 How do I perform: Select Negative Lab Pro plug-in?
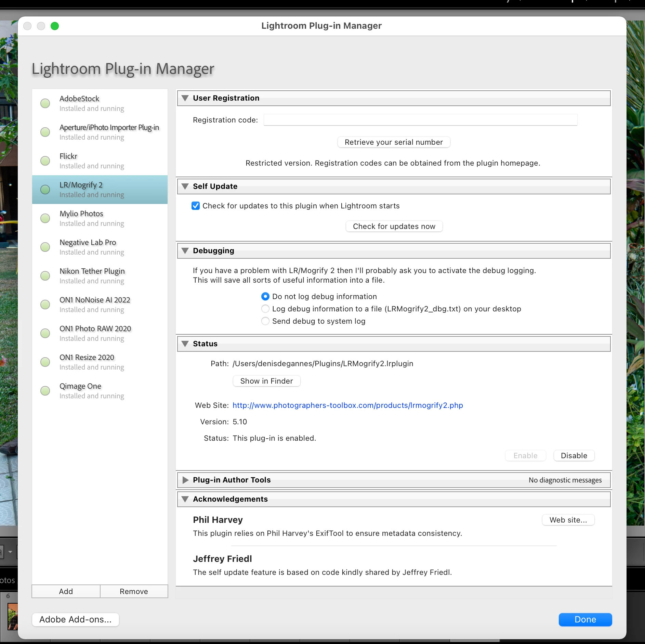(x=100, y=247)
